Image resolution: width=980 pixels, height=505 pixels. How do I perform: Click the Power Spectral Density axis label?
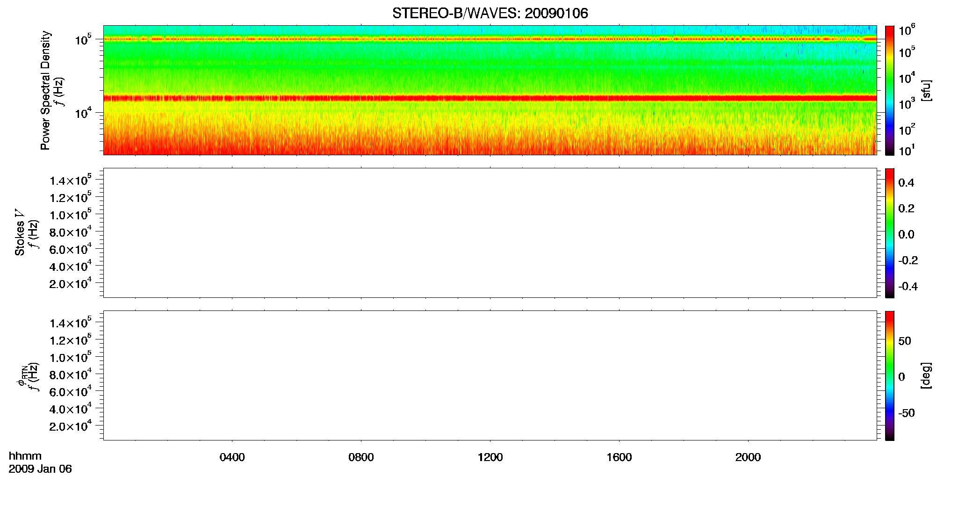pyautogui.click(x=45, y=90)
